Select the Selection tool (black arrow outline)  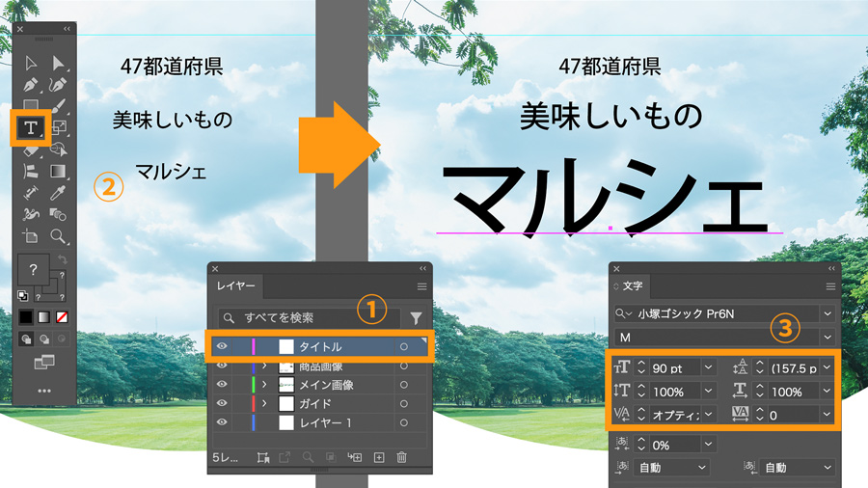[x=31, y=63]
